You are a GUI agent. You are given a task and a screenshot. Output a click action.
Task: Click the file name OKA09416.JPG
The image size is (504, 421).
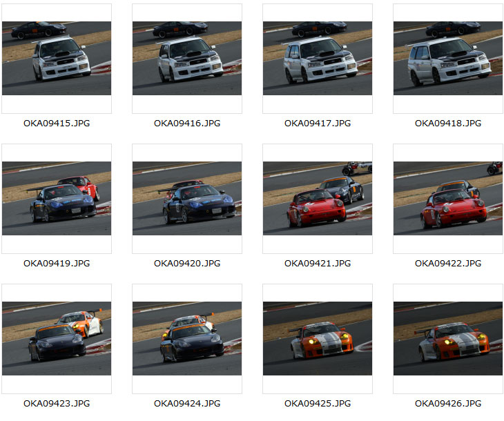(x=187, y=124)
